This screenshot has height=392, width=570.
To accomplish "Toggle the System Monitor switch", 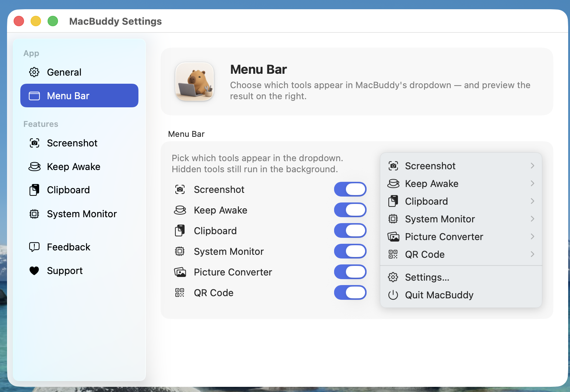I will point(350,251).
